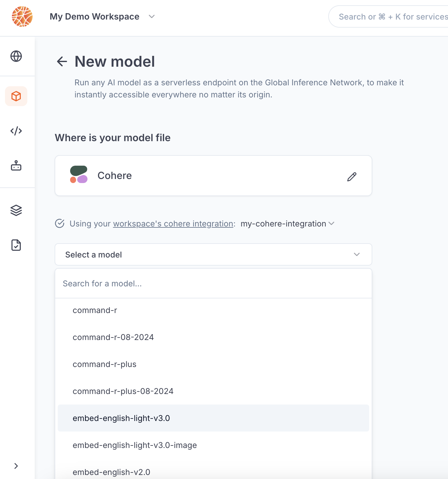Select command-r-plus-08-2024 from list
The height and width of the screenshot is (479, 448).
coord(123,391)
